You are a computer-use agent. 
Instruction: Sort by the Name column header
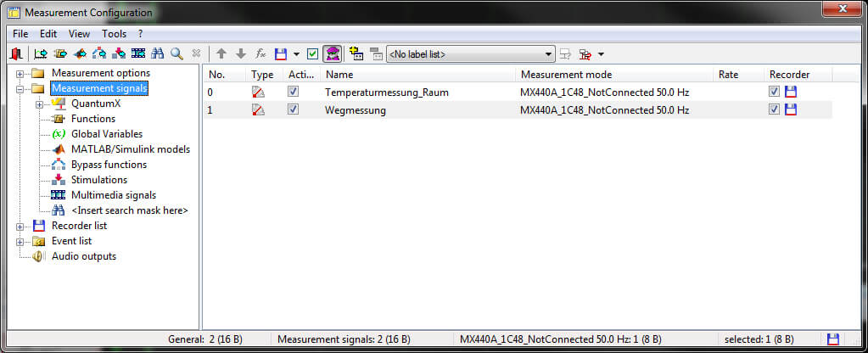pyautogui.click(x=418, y=74)
